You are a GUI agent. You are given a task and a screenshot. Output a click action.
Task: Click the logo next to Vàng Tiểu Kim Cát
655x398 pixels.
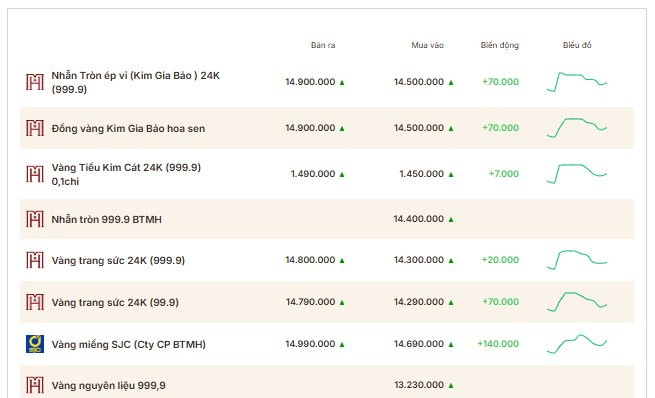point(35,174)
